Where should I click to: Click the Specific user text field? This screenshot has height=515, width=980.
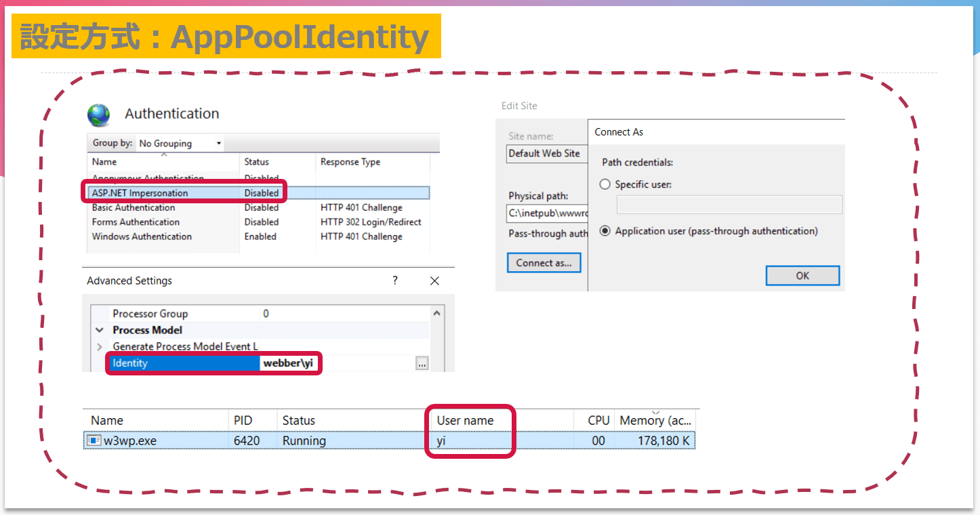[729, 205]
